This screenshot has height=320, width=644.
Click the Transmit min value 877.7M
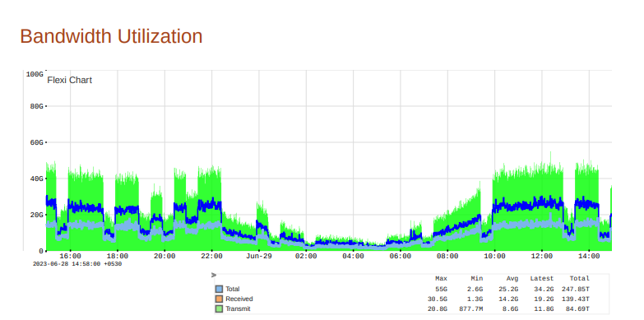click(471, 309)
